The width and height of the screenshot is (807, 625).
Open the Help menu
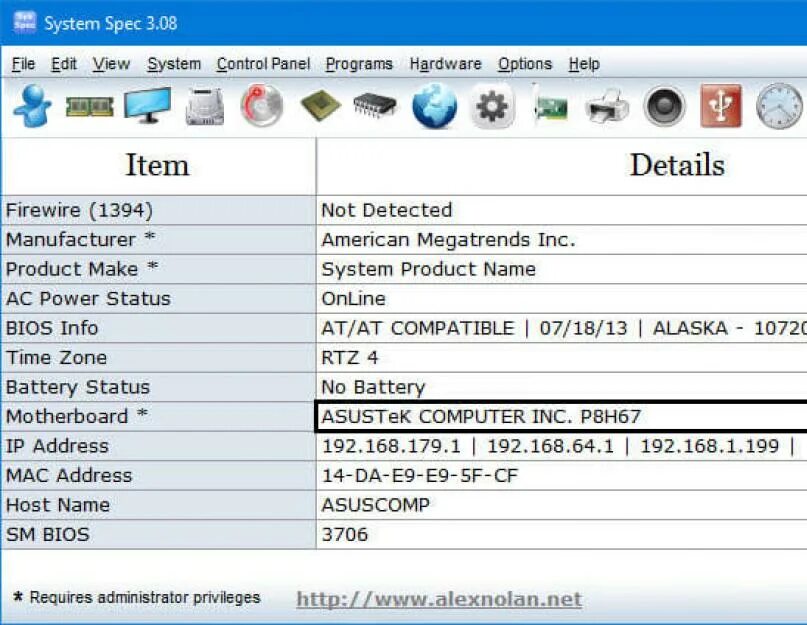584,64
